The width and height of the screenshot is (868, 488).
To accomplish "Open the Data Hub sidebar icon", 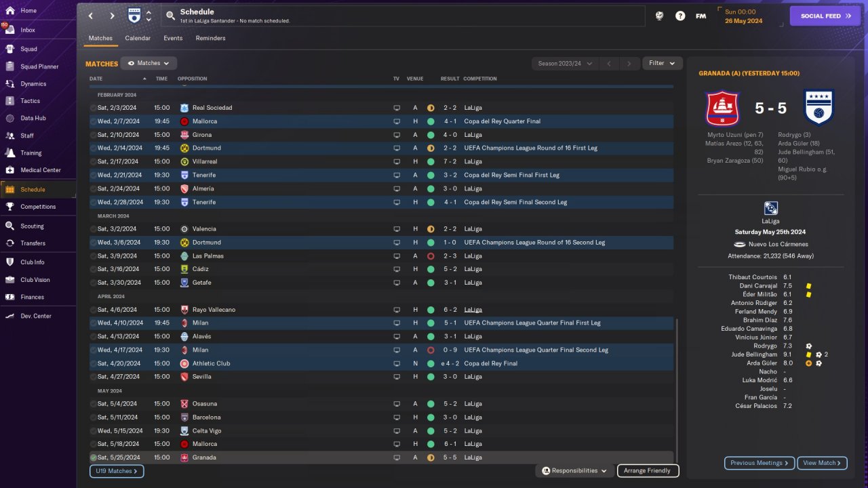I will click(10, 118).
